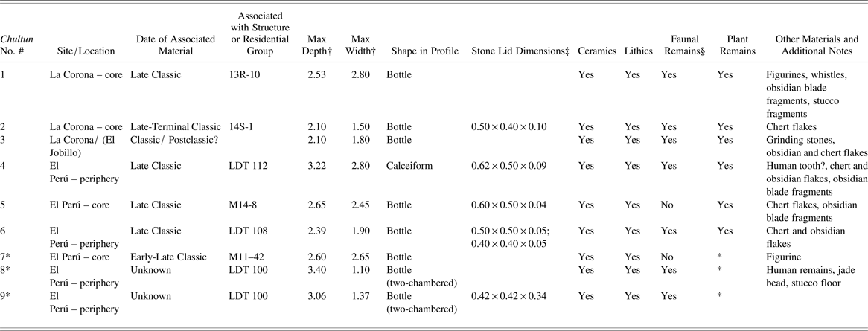Click the 'Ceramics' column header
The height and width of the screenshot is (331, 868).
[597, 51]
